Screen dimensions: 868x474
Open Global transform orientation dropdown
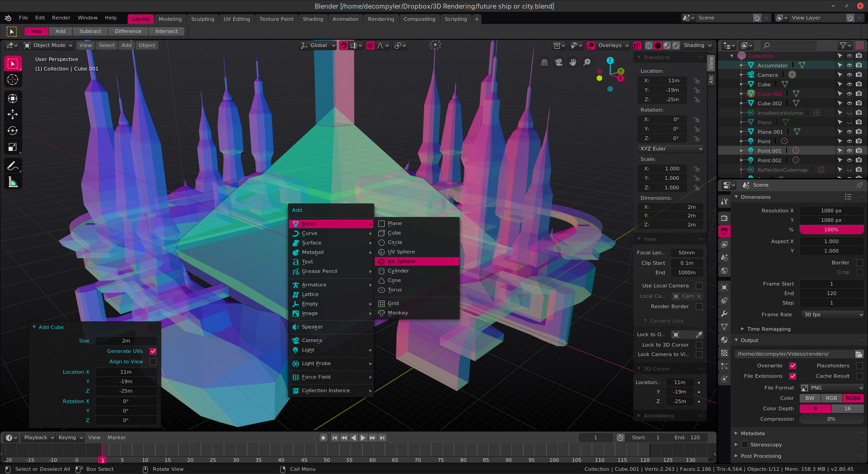pos(318,45)
